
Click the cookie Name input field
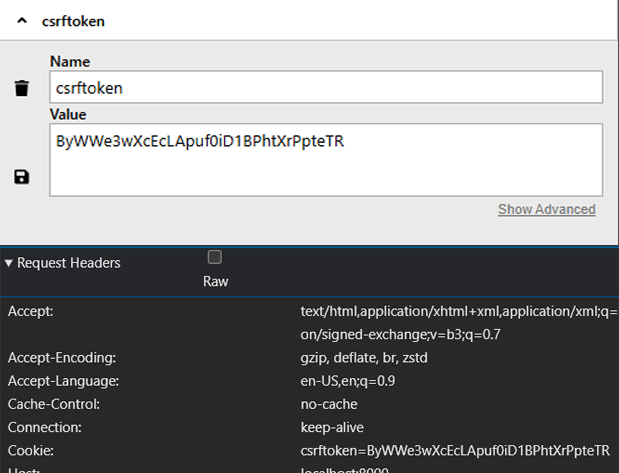326,87
